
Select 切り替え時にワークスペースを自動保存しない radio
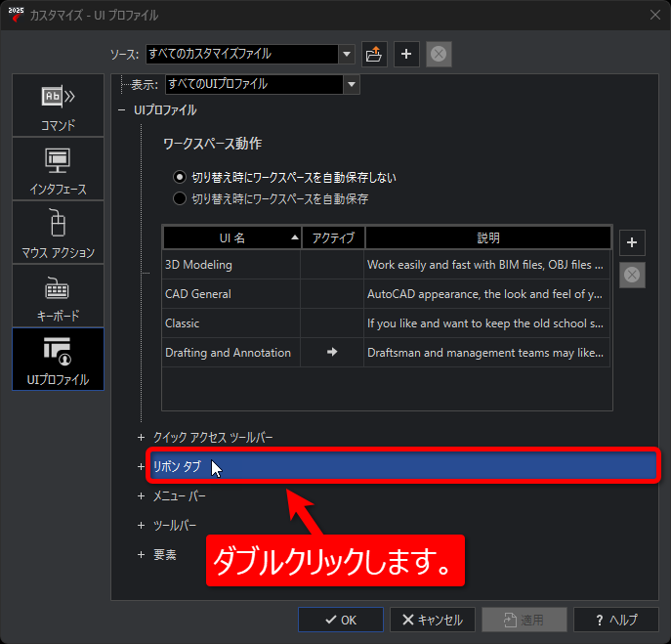(180, 177)
